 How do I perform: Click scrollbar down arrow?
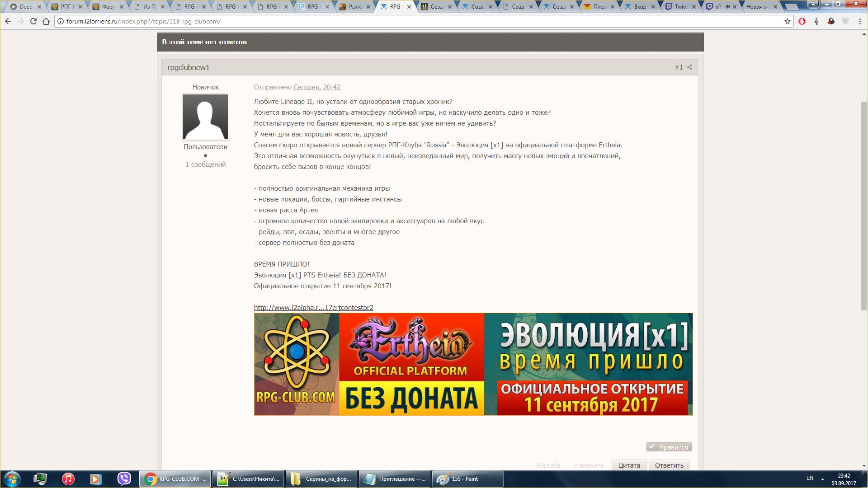tap(864, 466)
